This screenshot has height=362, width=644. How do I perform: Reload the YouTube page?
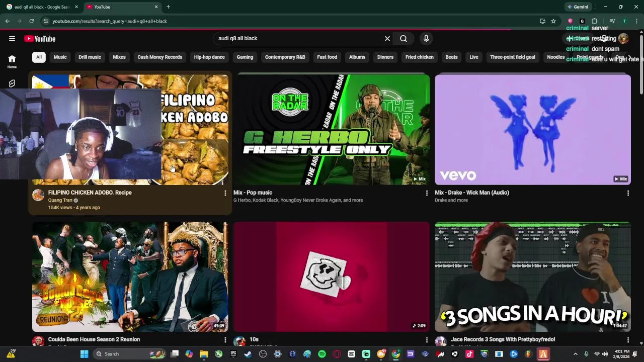[31, 21]
